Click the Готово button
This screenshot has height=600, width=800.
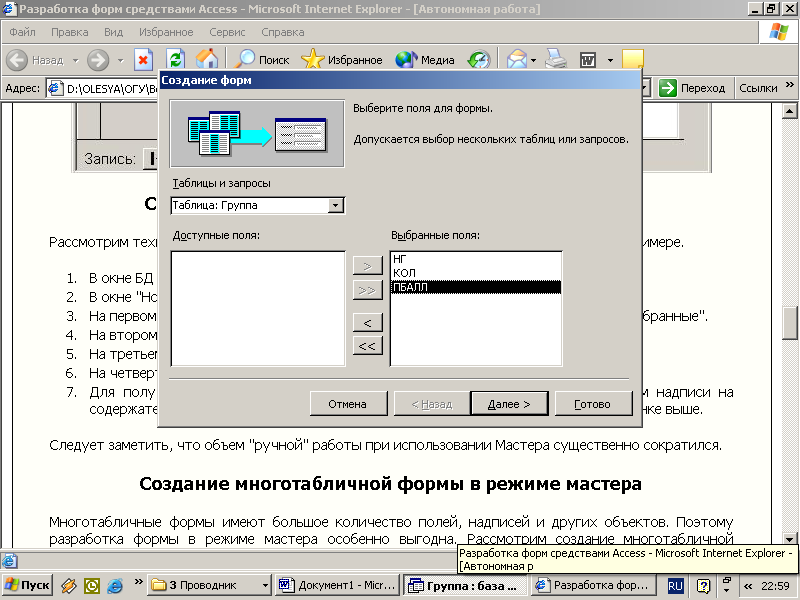click(593, 404)
